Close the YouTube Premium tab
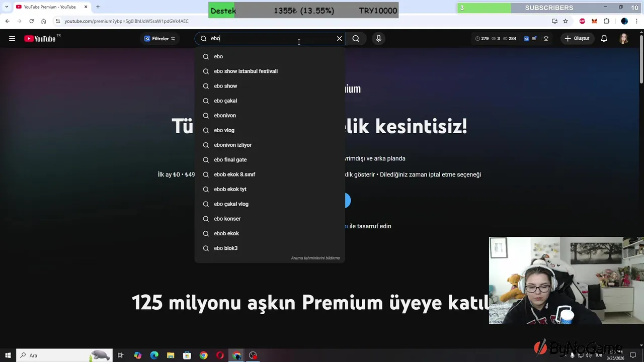The height and width of the screenshot is (362, 644). 86,7
